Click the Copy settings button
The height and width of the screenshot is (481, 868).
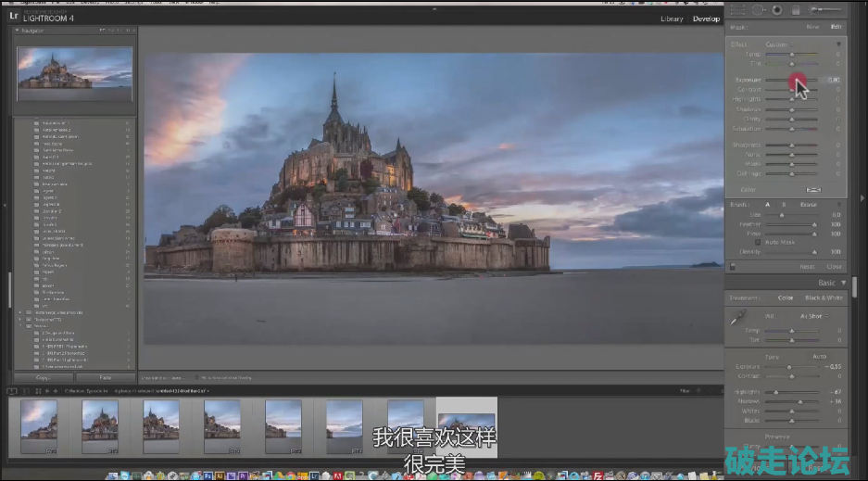coord(43,378)
